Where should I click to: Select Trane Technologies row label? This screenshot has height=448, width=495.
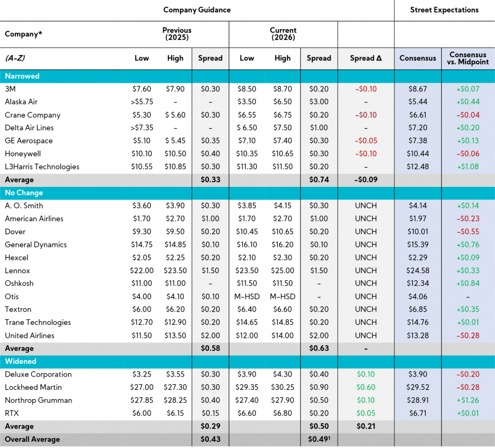[x=38, y=323]
